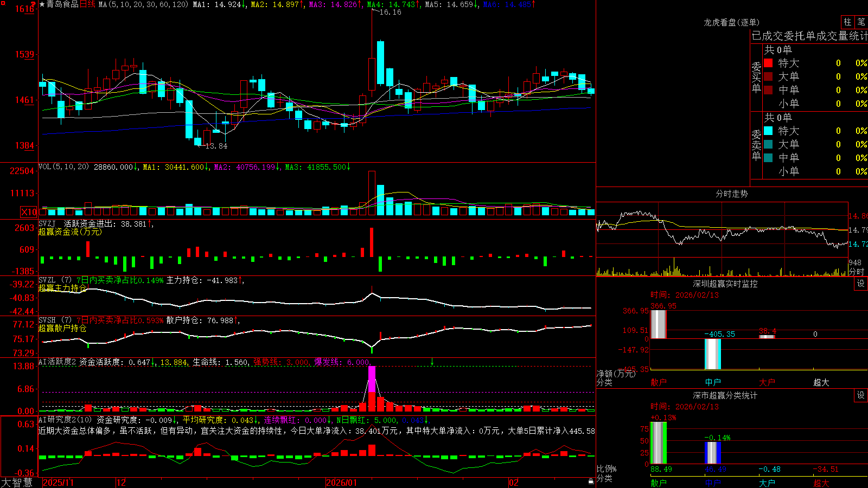Click the magenta spike bar in AI活跃度 panel
Image resolution: width=868 pixels, height=488 pixels.
click(372, 379)
